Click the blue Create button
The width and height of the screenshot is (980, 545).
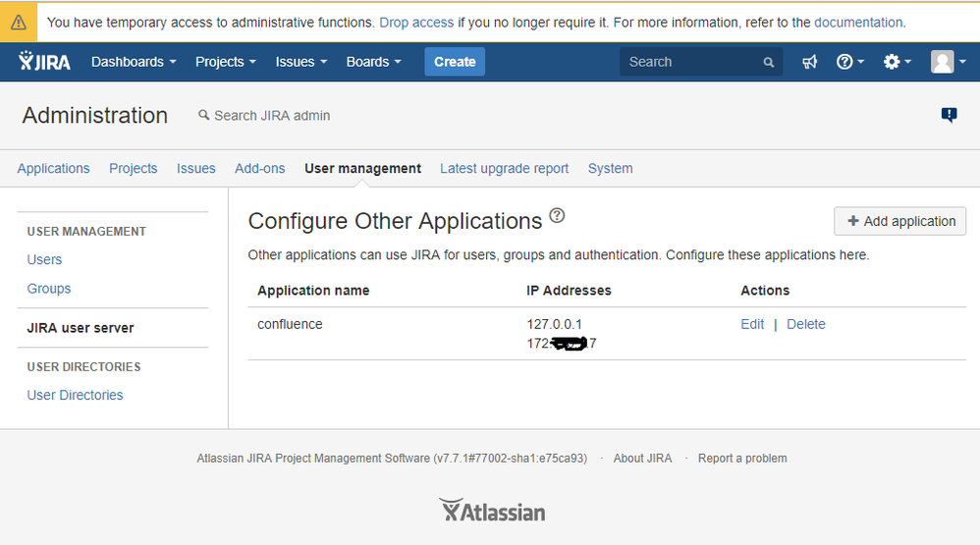[x=455, y=62]
